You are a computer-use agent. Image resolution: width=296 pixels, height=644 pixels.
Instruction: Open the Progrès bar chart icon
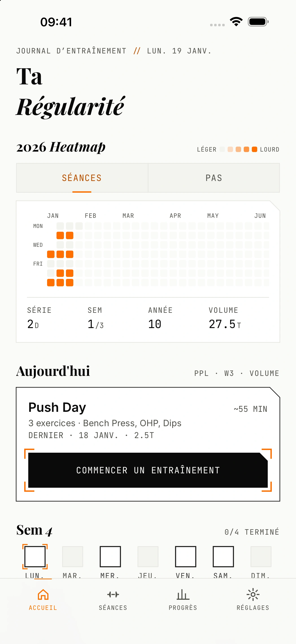coord(183,595)
